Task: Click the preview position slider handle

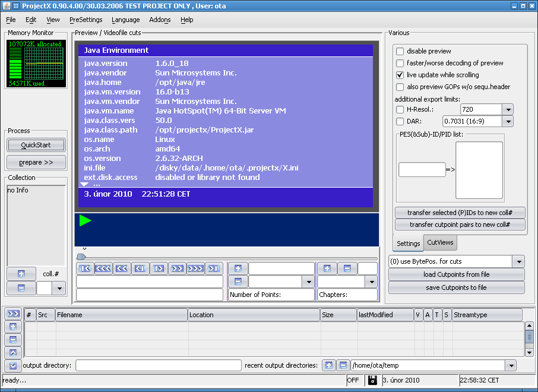Action: point(81,257)
